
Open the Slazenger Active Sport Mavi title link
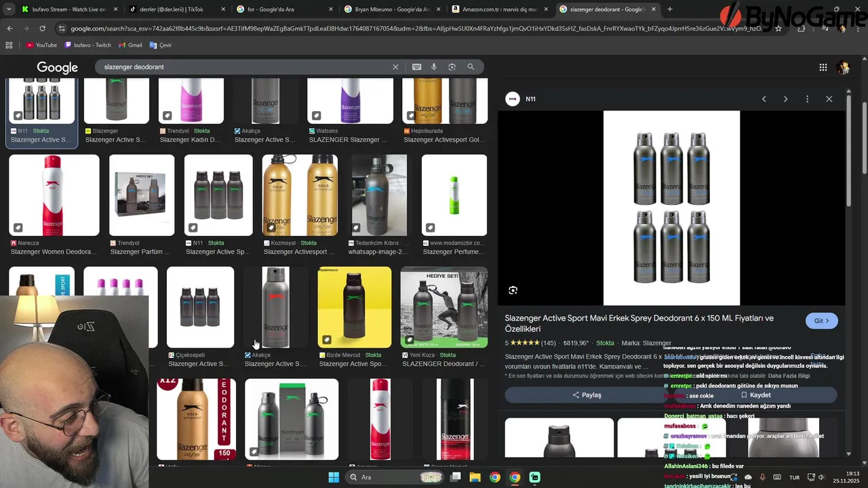[x=639, y=323]
